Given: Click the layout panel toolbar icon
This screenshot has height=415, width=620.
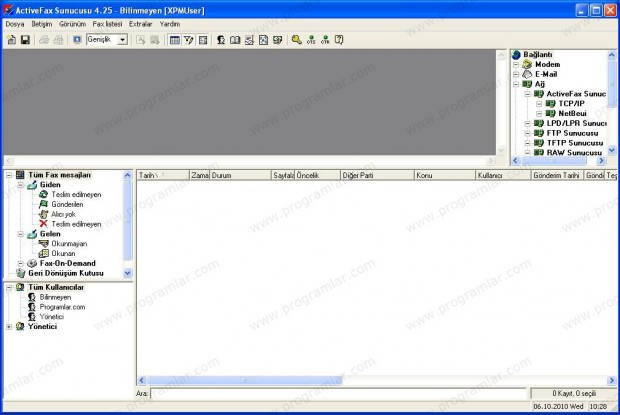Looking at the screenshot, I should (x=203, y=40).
